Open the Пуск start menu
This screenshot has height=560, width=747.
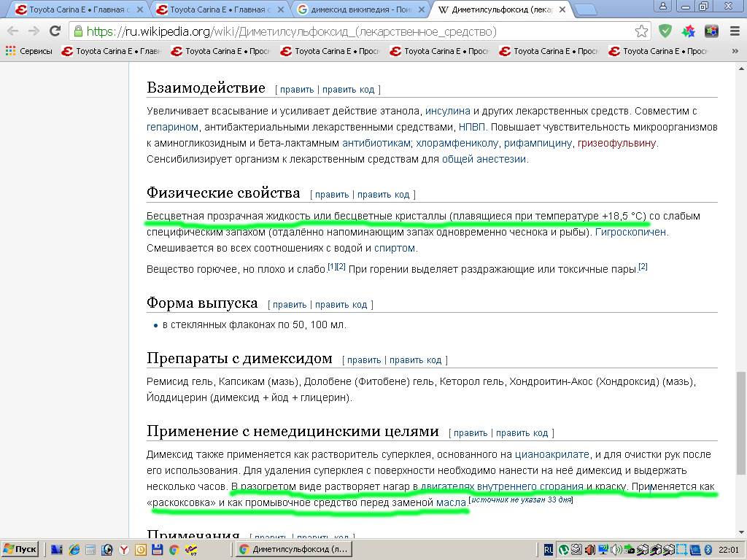point(20,549)
